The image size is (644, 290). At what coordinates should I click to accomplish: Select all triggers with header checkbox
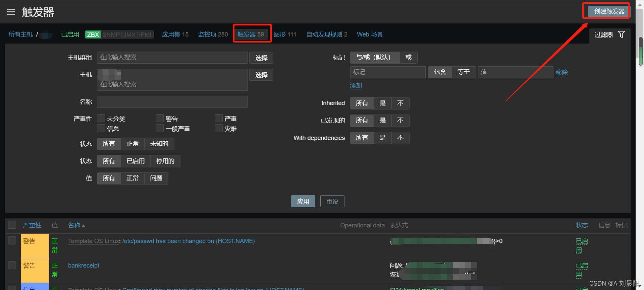(12, 225)
